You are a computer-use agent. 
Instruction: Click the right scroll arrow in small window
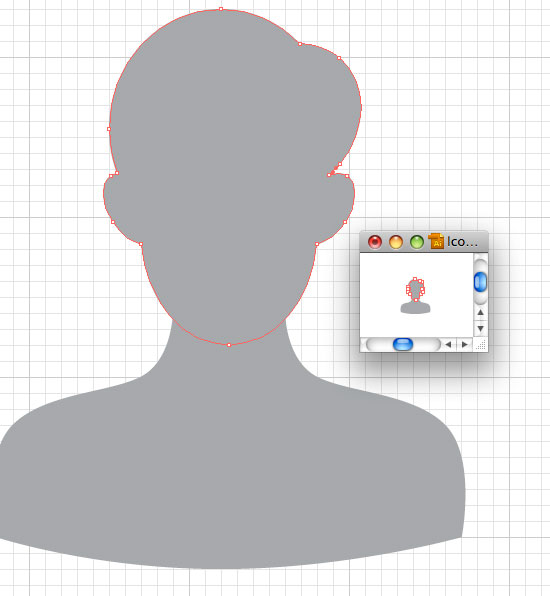464,344
